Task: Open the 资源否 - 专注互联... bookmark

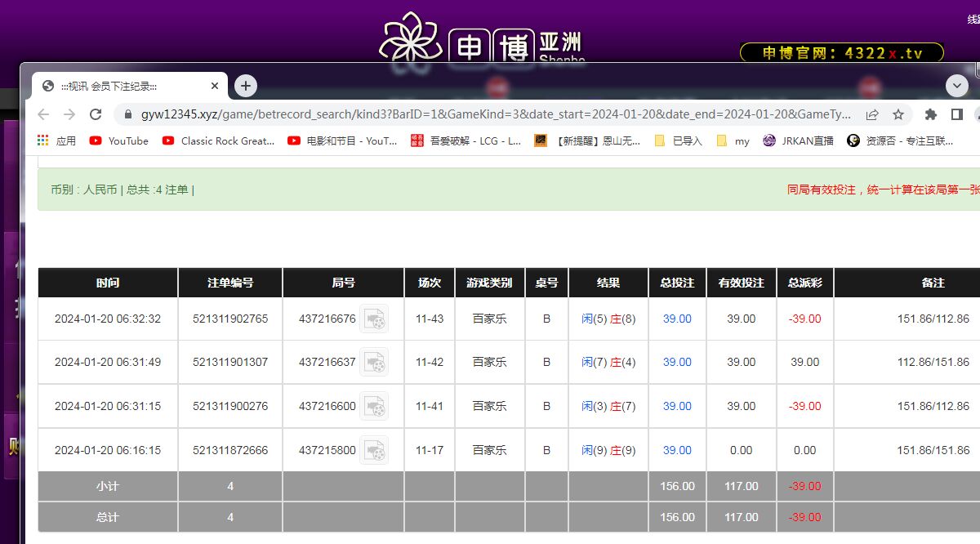Action: coord(900,140)
